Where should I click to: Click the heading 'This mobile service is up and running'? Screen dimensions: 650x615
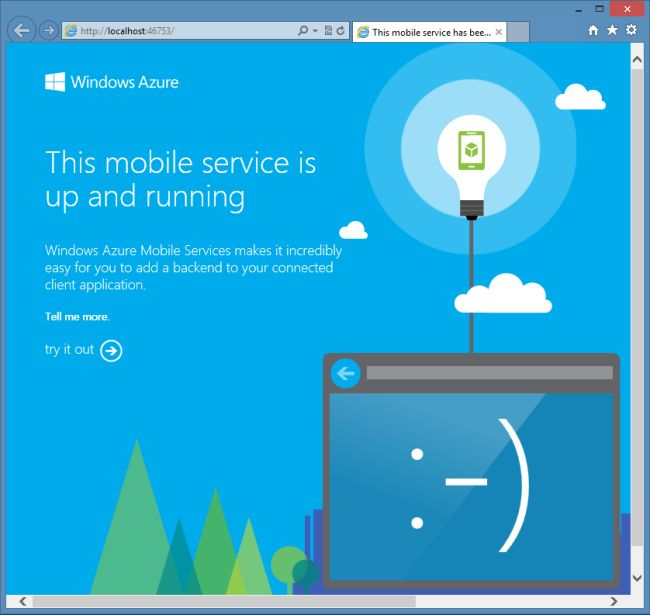(180, 179)
